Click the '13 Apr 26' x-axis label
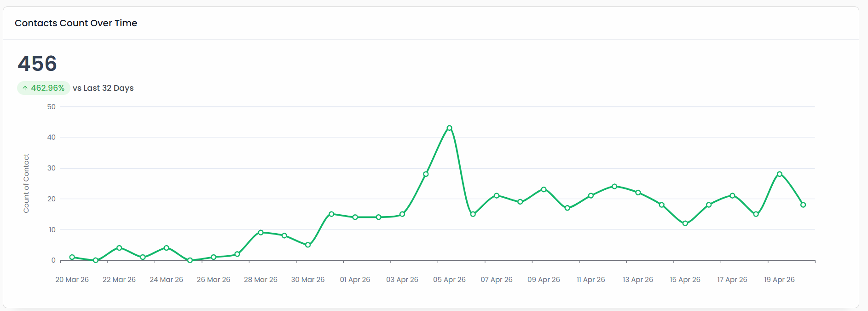This screenshot has height=311, width=868. pyautogui.click(x=638, y=280)
